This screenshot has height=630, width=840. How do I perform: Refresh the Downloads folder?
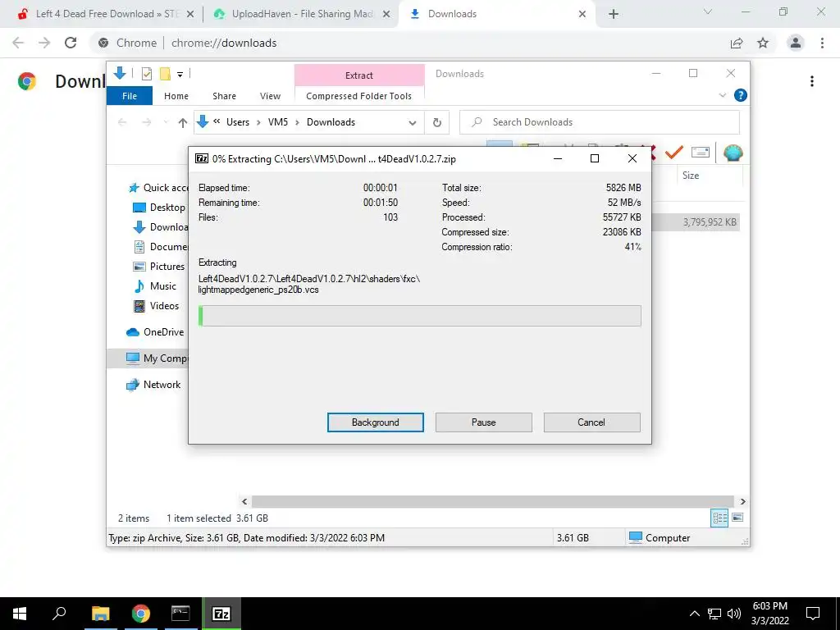(437, 123)
